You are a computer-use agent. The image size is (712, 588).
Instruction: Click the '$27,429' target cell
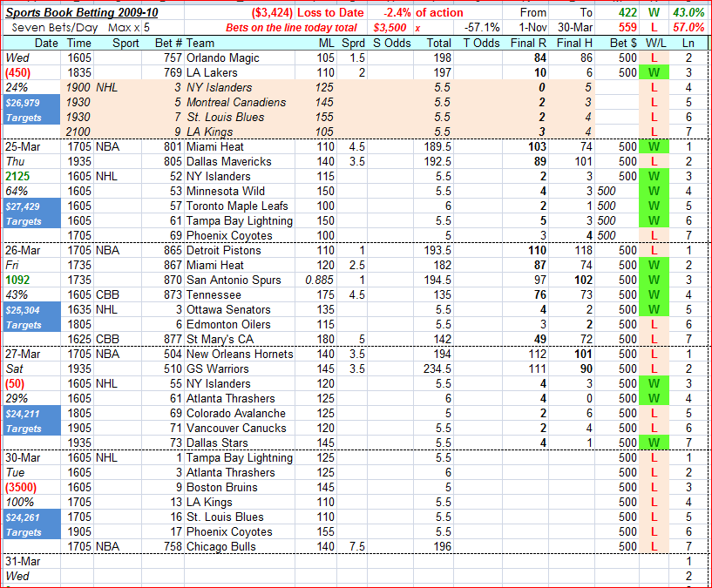coord(31,206)
